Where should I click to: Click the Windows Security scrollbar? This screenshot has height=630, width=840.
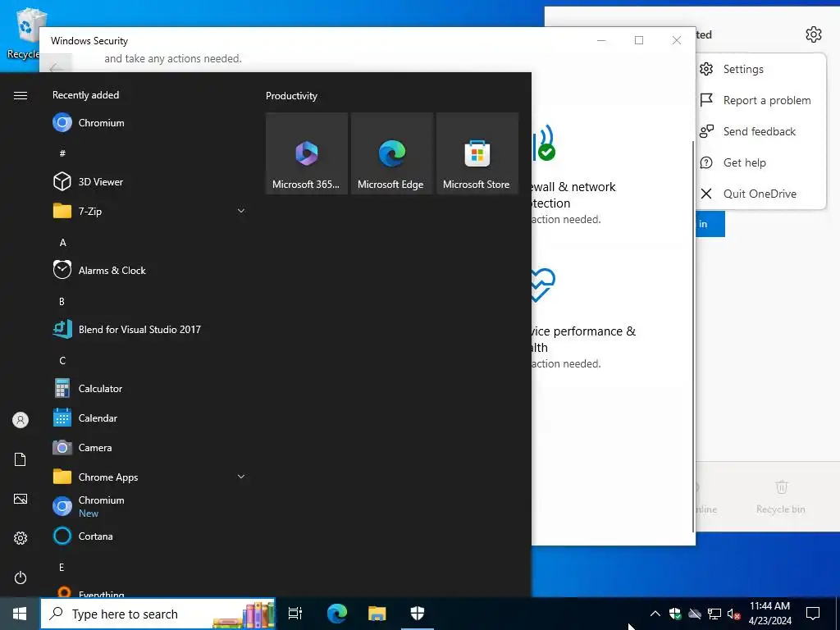(694, 336)
